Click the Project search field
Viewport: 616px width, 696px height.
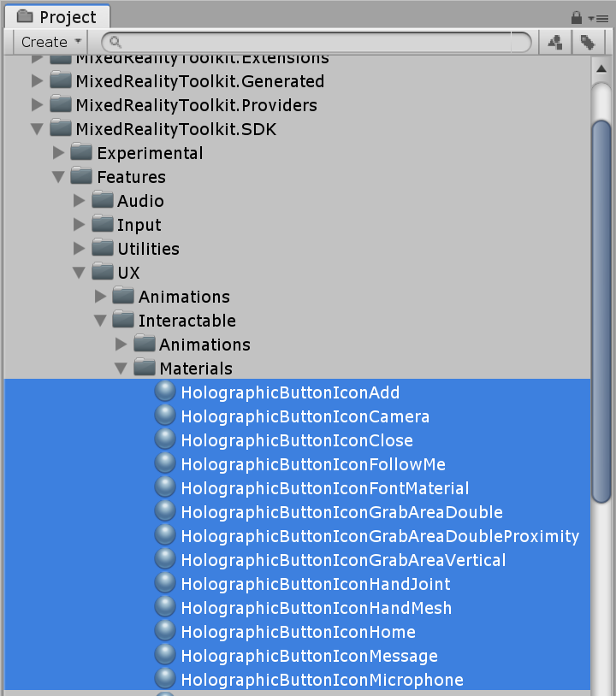[x=317, y=42]
